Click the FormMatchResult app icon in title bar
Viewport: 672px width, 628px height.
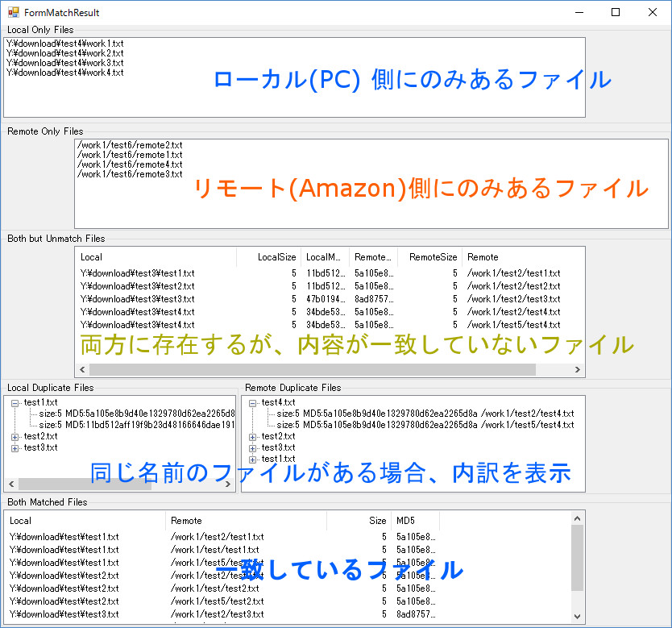point(13,13)
